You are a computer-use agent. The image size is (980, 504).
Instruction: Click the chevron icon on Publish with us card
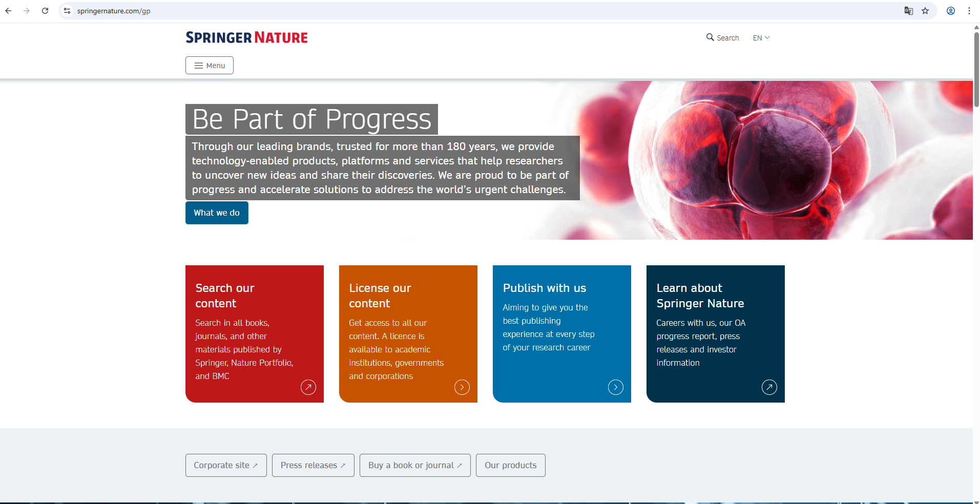(x=616, y=387)
